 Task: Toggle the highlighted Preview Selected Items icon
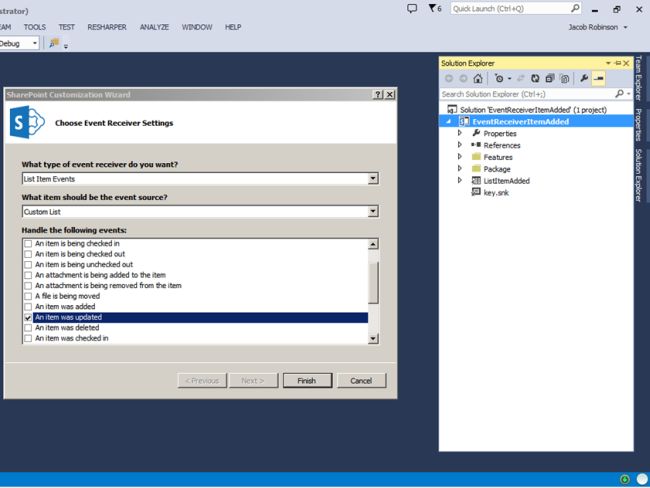(x=599, y=78)
